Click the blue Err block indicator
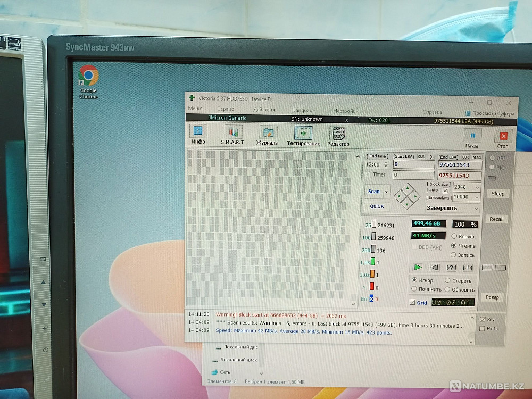Viewport: 532px width, 399px height. click(371, 298)
